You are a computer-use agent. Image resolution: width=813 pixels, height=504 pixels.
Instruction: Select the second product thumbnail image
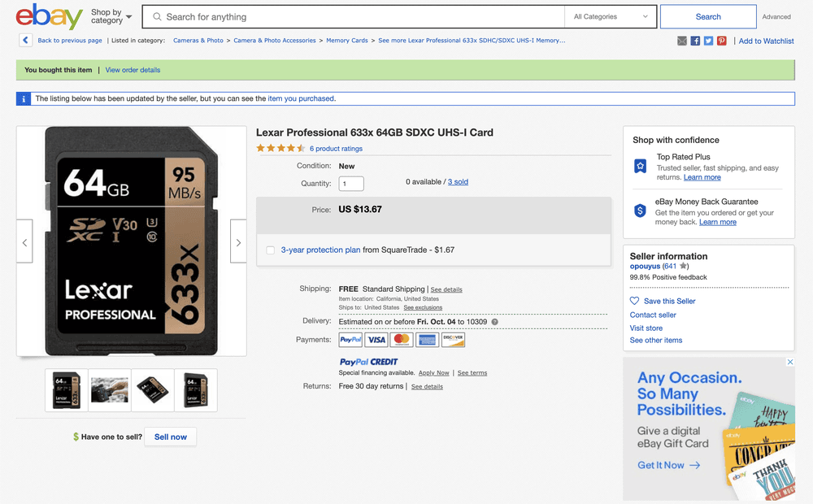coord(110,390)
